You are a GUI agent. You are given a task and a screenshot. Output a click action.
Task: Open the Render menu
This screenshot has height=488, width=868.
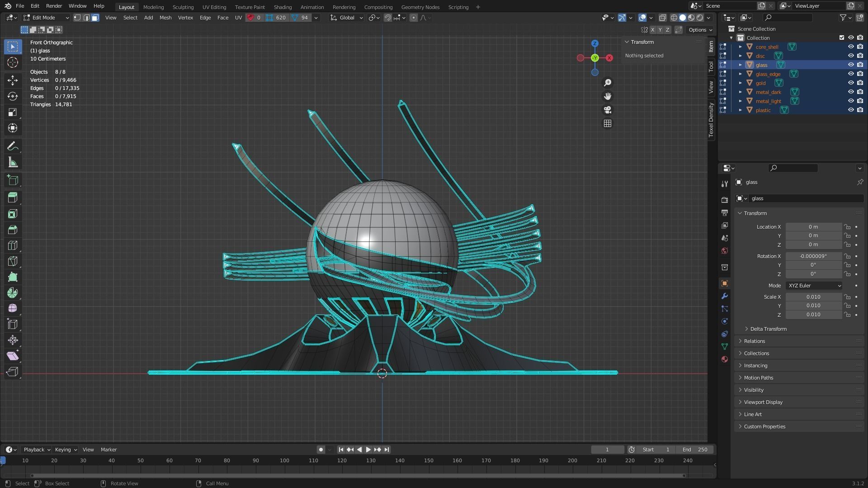point(54,6)
